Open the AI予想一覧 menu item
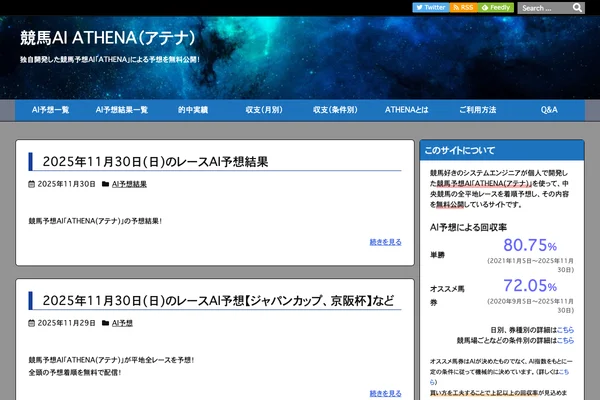 coord(51,110)
